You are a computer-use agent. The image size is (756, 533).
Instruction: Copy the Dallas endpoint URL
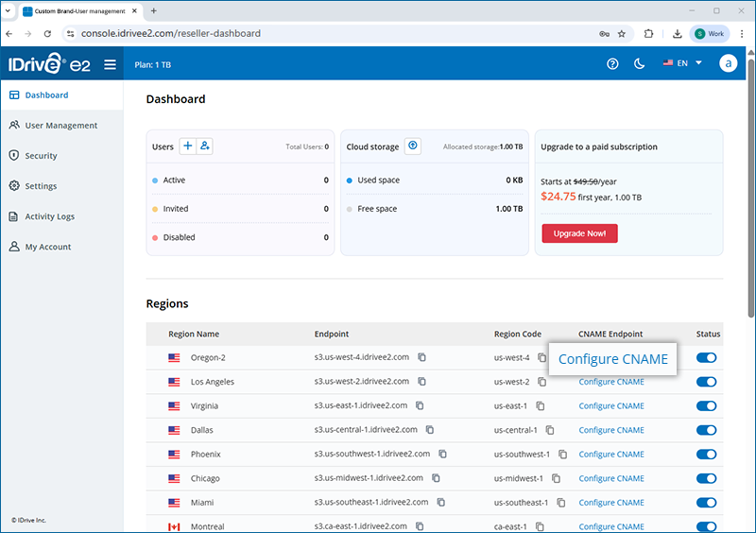tap(430, 430)
